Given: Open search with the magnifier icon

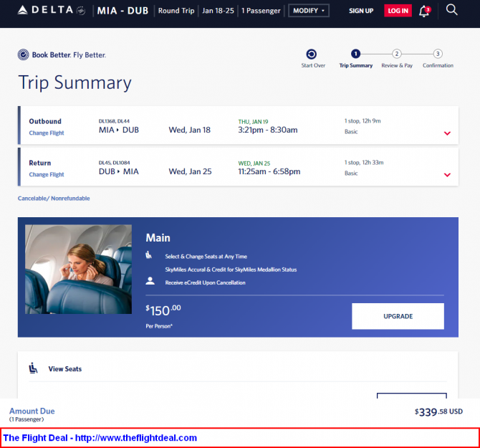Looking at the screenshot, I should [451, 10].
